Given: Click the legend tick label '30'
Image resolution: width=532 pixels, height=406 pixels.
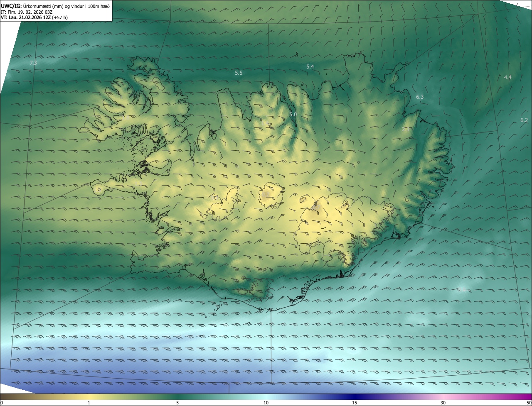Looking at the screenshot, I should tap(443, 403).
